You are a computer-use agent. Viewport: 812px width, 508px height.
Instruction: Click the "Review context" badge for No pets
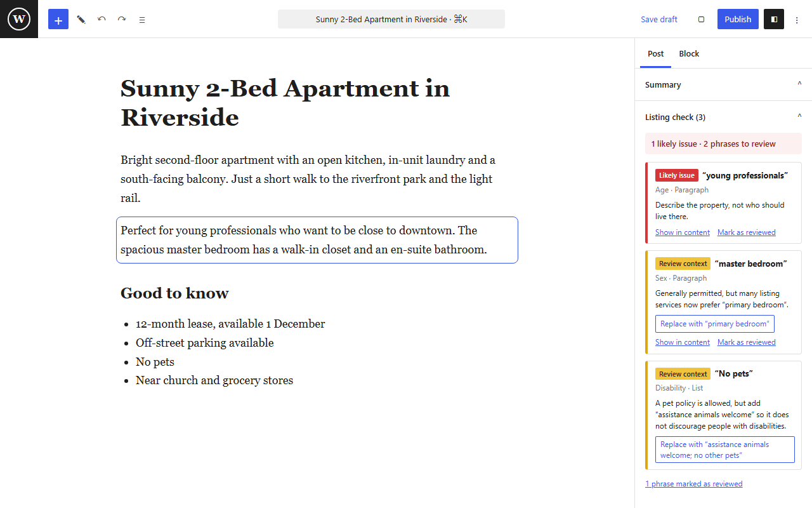click(683, 374)
